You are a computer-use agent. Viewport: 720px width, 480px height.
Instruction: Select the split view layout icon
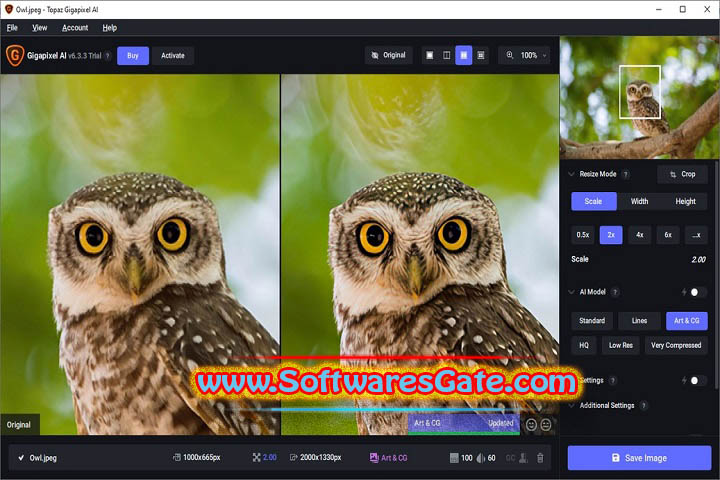coord(447,56)
